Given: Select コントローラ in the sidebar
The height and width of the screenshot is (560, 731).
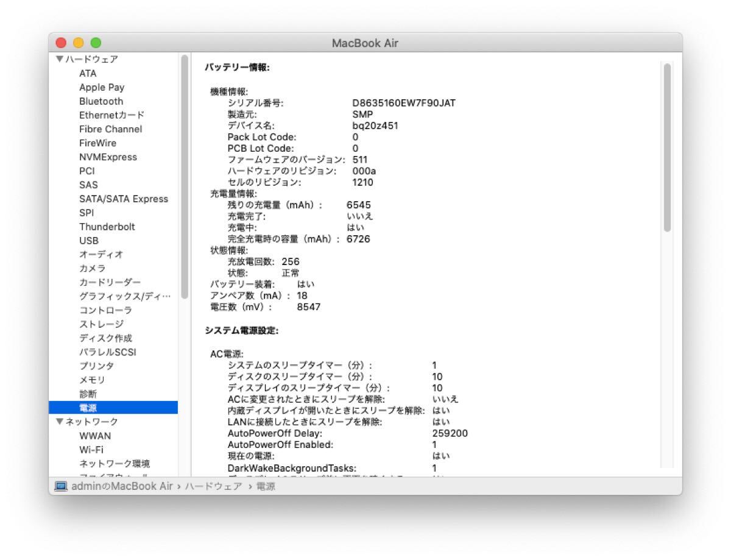Looking at the screenshot, I should coord(105,310).
